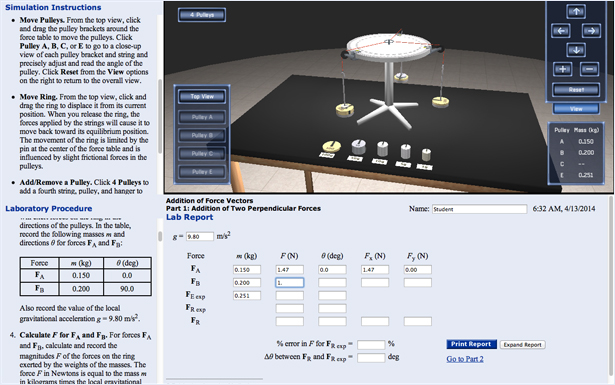Click the up arrow view control
Image resolution: width=615 pixels, height=385 pixels.
576,11
